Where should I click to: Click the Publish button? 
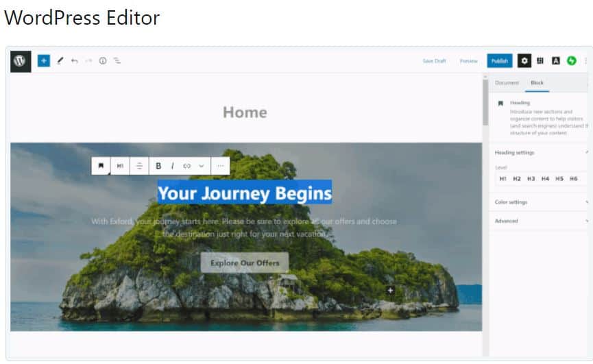[500, 61]
